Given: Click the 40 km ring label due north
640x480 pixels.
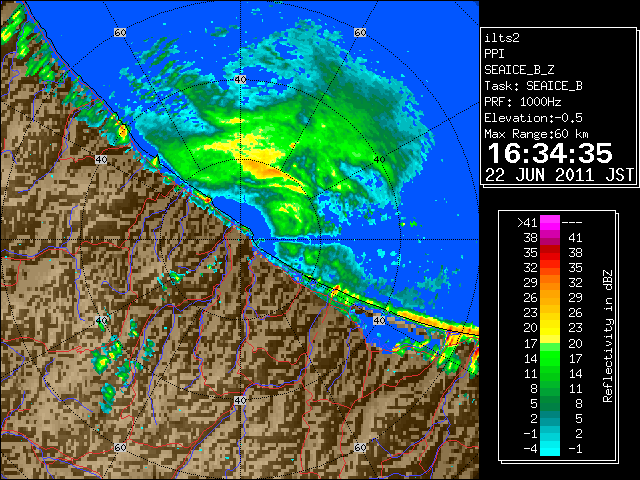Looking at the screenshot, I should point(240,80).
